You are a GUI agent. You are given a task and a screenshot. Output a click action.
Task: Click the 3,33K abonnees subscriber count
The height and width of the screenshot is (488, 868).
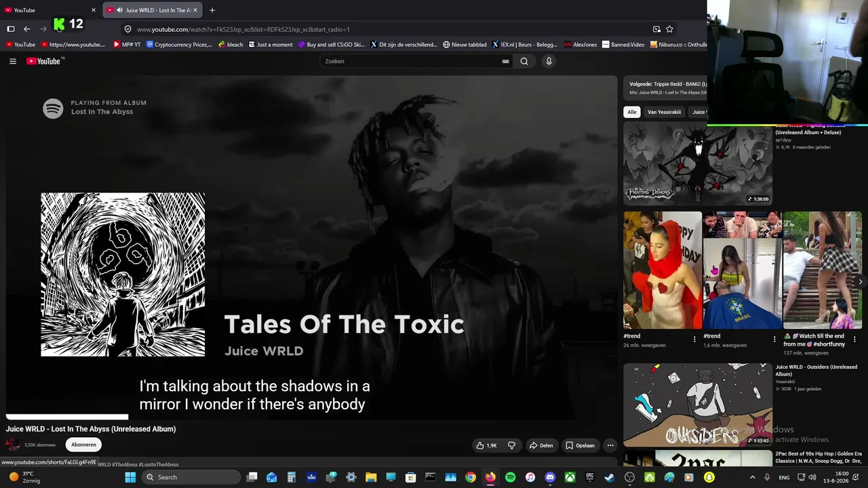point(40,445)
